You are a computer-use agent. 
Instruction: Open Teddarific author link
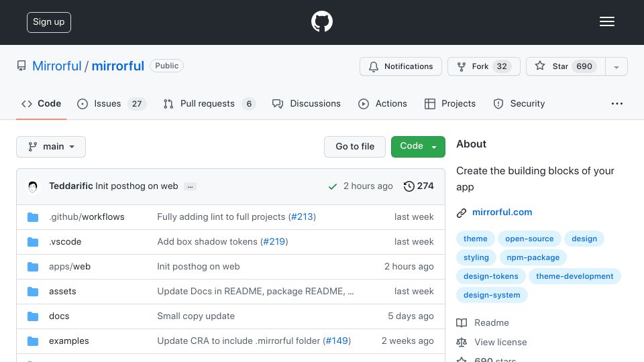pos(70,186)
